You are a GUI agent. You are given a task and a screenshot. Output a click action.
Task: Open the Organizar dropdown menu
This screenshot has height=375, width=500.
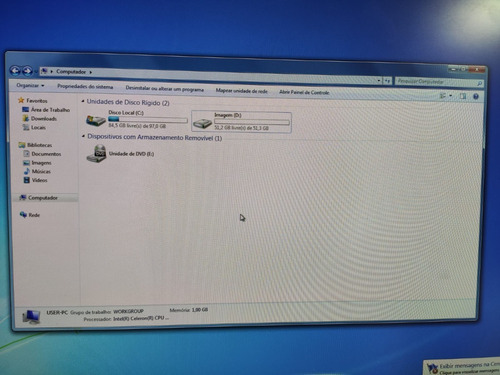point(30,86)
